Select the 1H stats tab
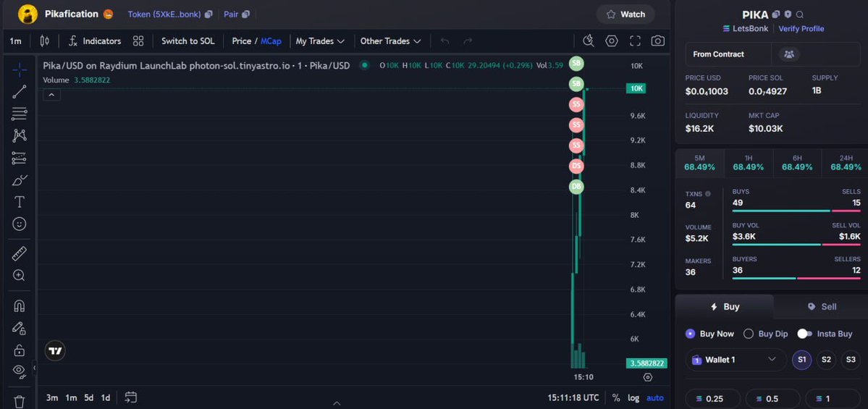The height and width of the screenshot is (409, 868). 749,163
